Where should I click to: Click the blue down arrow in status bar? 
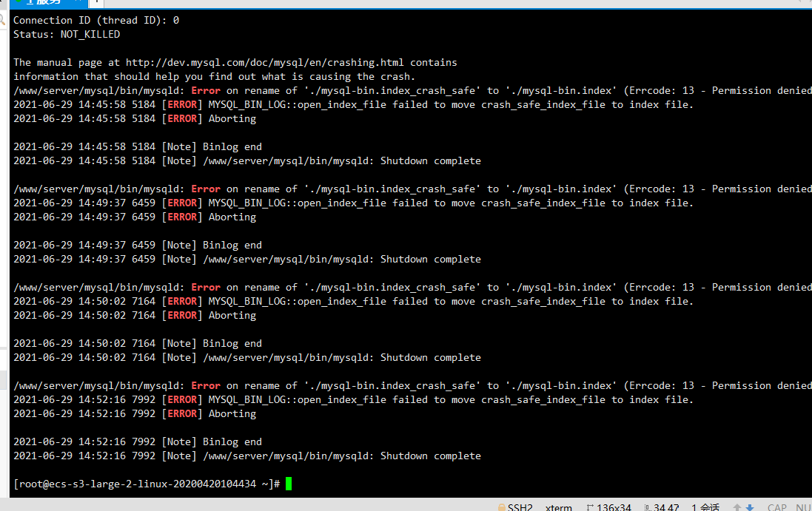click(x=749, y=507)
